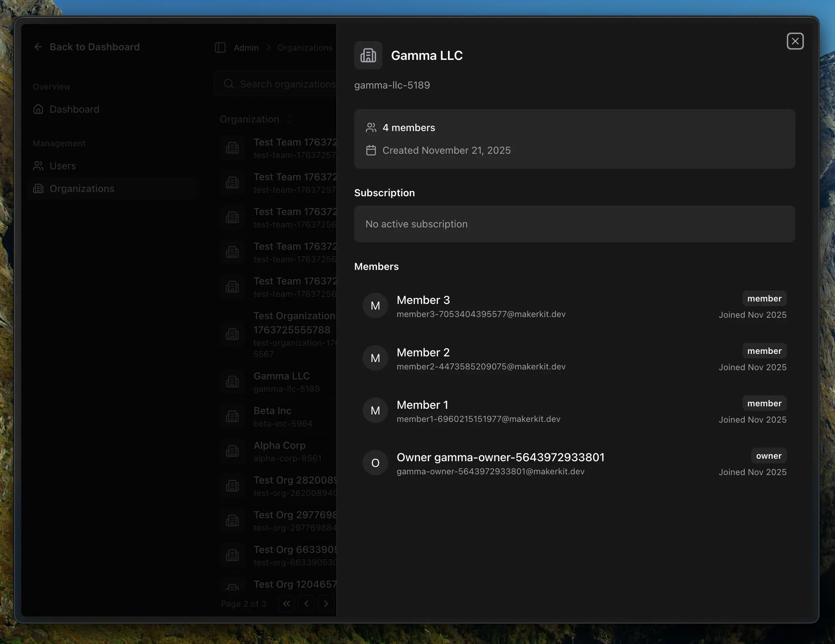Click the Owner avatar labeled O

pyautogui.click(x=375, y=463)
